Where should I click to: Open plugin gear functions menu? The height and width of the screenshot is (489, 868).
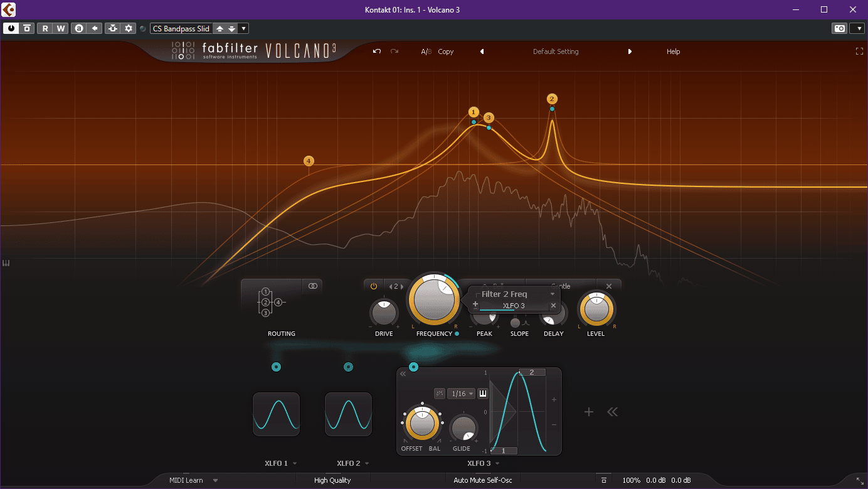click(x=129, y=28)
